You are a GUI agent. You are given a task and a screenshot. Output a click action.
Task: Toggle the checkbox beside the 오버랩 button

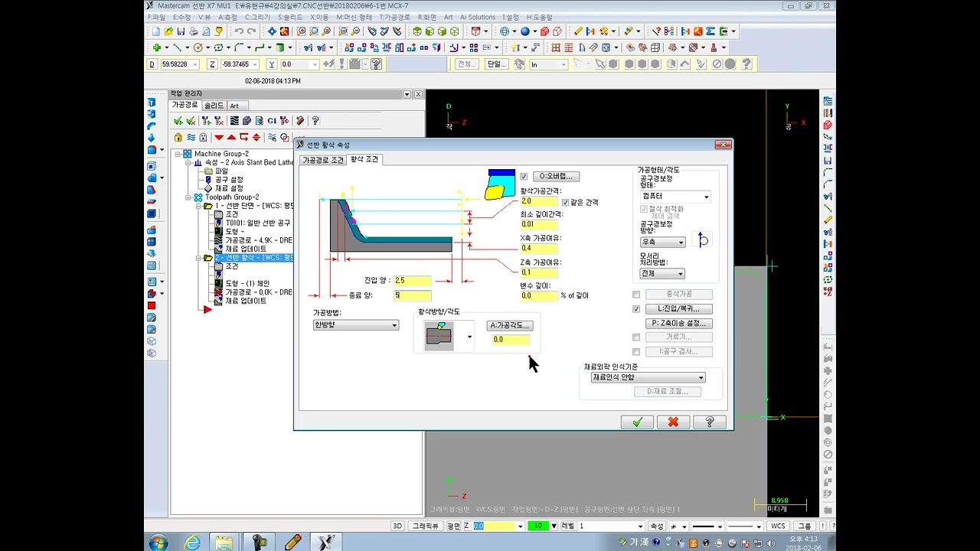tap(524, 176)
